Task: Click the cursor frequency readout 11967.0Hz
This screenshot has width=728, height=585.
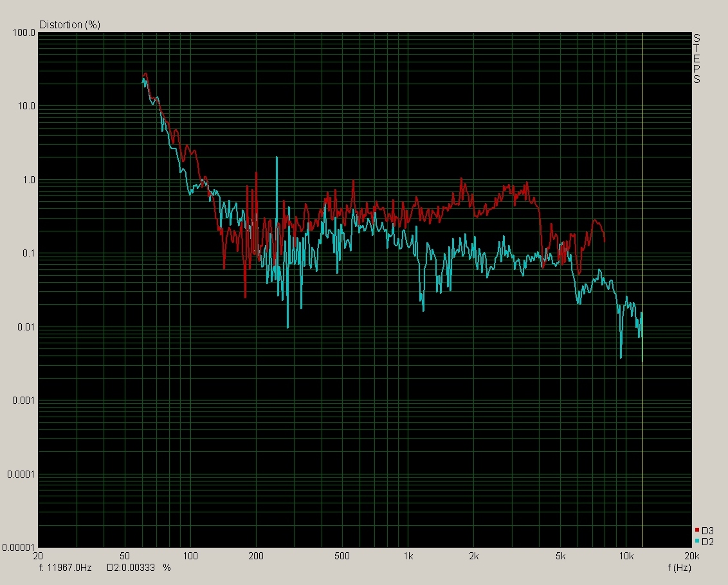Action: pos(66,568)
